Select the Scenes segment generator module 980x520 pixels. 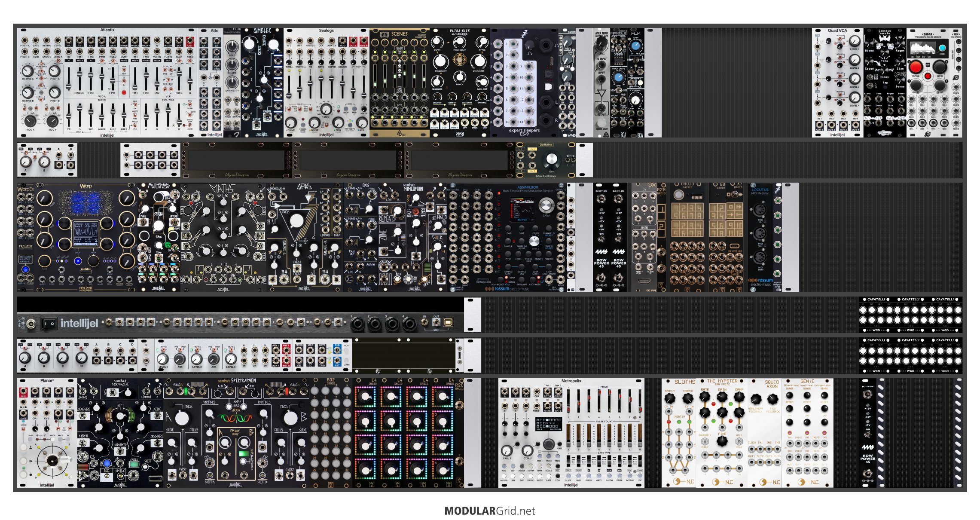tap(400, 83)
